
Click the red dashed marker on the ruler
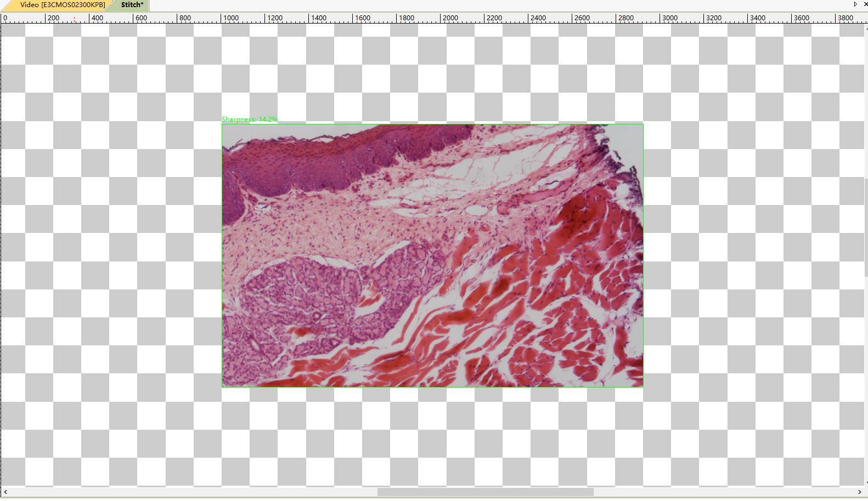coord(74,19)
